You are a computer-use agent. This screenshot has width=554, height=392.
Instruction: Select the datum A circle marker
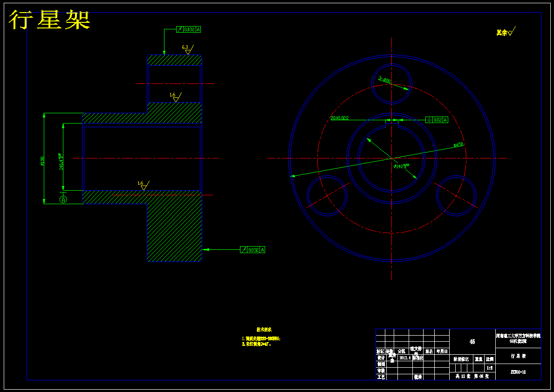pyautogui.click(x=63, y=199)
